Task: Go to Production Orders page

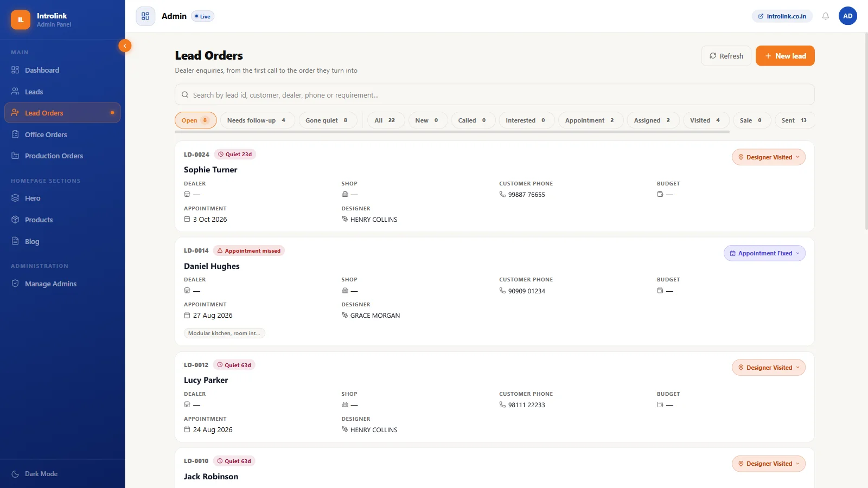Action: pyautogui.click(x=62, y=156)
